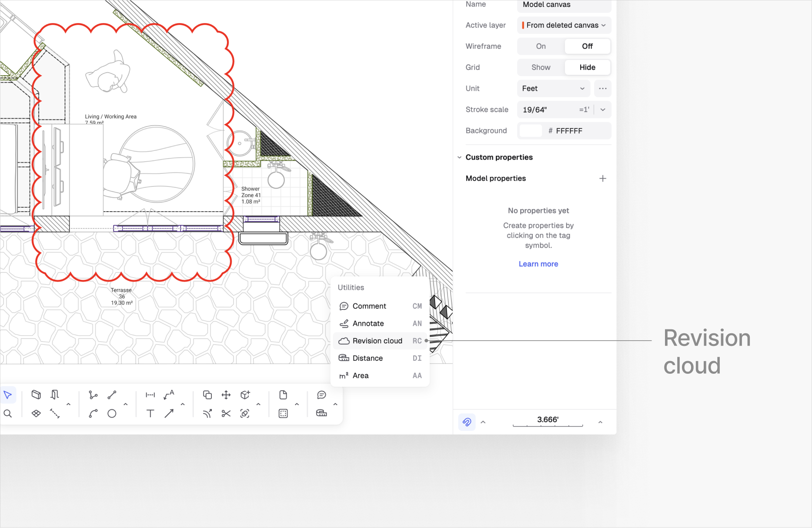The image size is (812, 528).
Task: Select the door tool in toolbar
Action: click(x=55, y=395)
